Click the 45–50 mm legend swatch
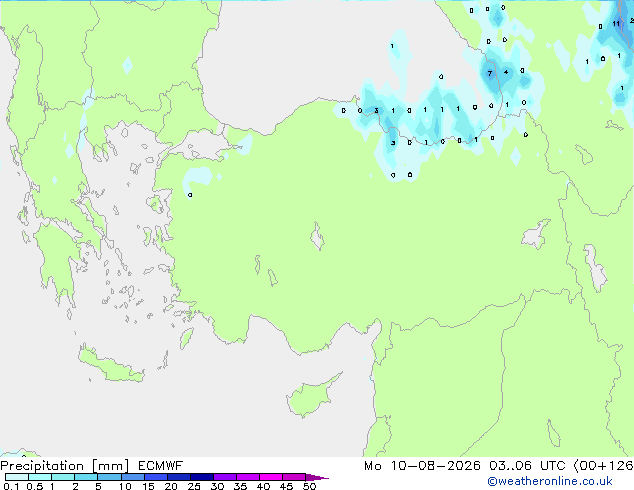This screenshot has height=490, width=634. 294,477
